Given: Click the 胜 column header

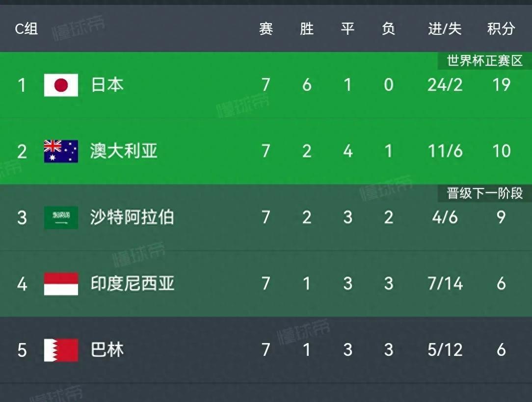Looking at the screenshot, I should click(x=307, y=29).
